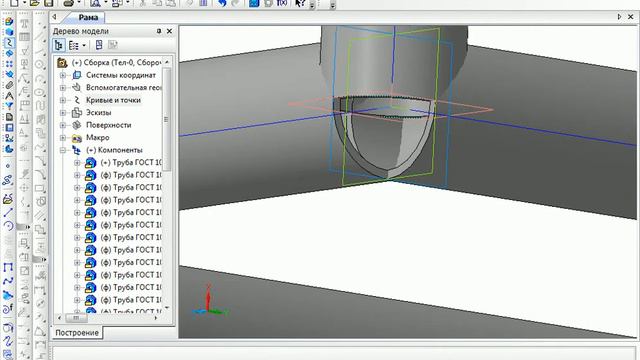This screenshot has width=640, height=360.
Task: Click the coordinate axes triad in viewport
Action: [209, 301]
